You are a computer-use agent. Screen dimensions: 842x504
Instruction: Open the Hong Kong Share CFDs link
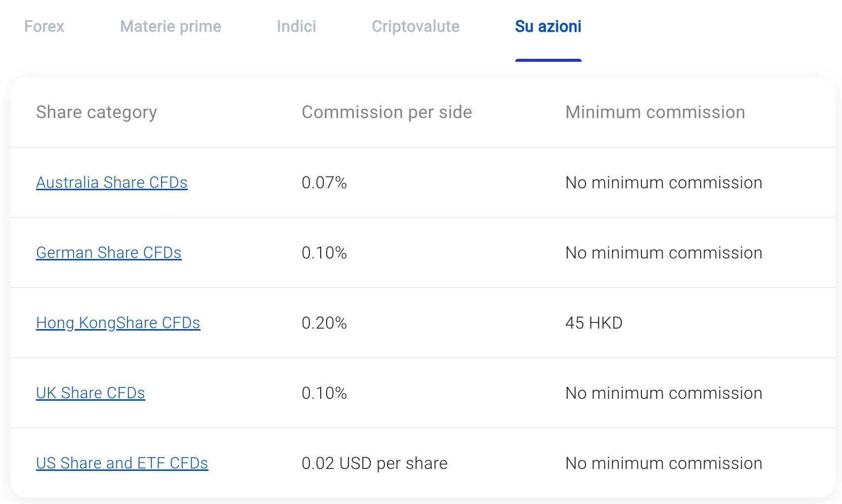pyautogui.click(x=118, y=323)
